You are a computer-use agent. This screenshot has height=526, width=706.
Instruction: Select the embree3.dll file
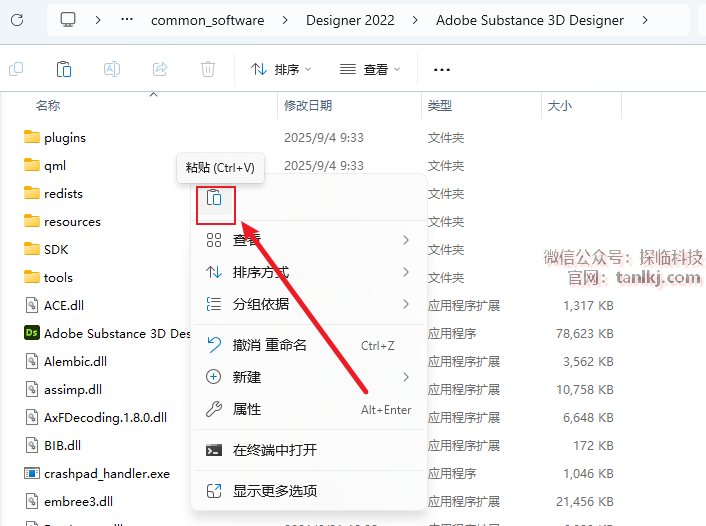[68, 501]
